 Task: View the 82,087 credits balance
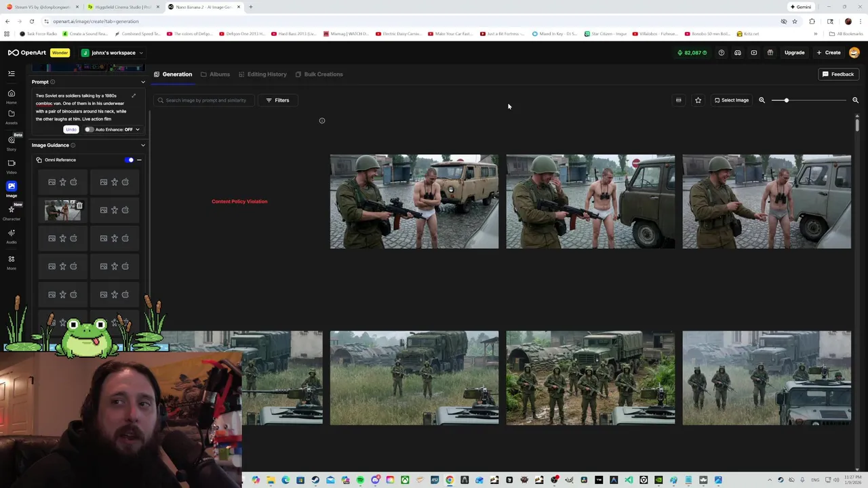(692, 53)
